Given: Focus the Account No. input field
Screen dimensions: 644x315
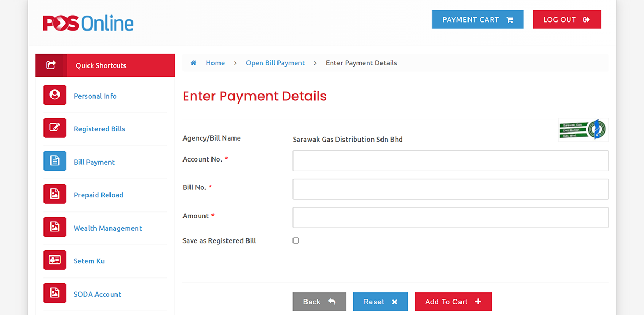Looking at the screenshot, I should pyautogui.click(x=450, y=160).
